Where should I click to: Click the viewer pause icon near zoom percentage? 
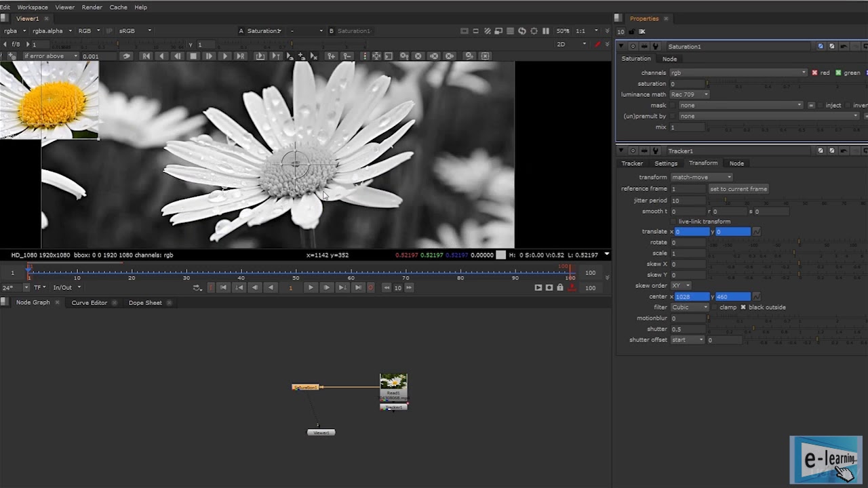546,31
